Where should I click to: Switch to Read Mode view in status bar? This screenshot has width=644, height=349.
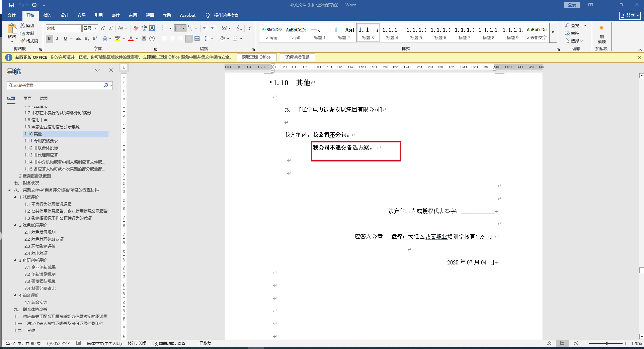pyautogui.click(x=549, y=343)
